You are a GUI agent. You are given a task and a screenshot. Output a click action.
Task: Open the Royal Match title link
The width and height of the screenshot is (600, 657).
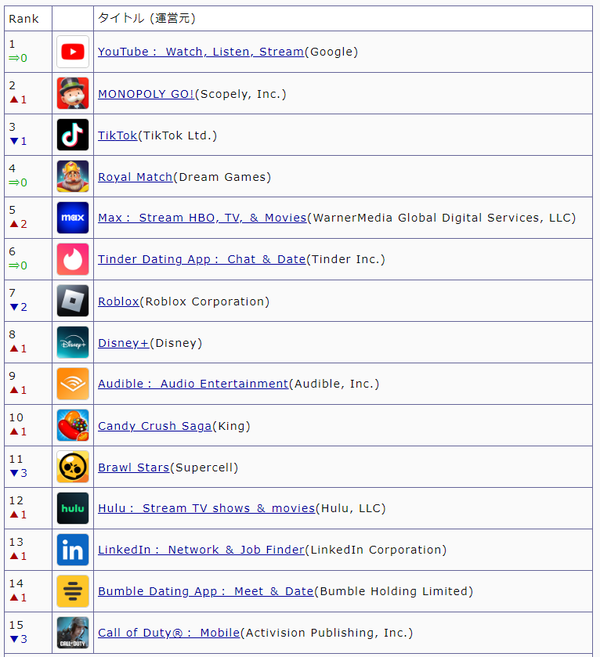point(135,177)
